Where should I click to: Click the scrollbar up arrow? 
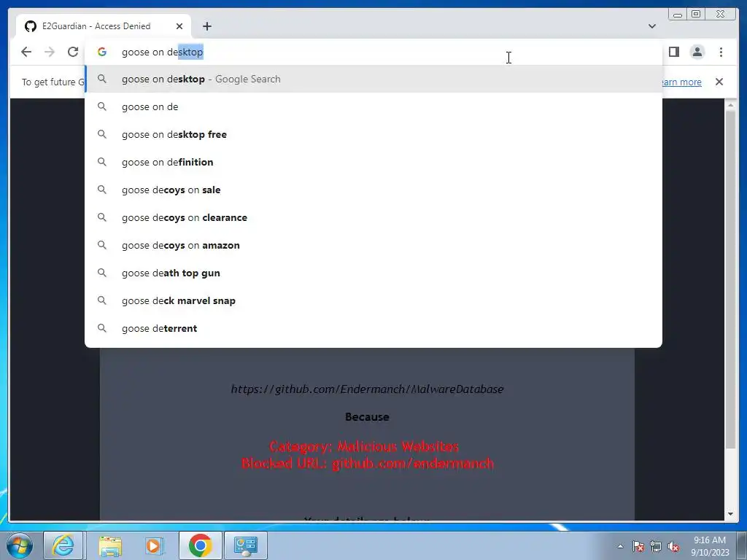click(730, 105)
